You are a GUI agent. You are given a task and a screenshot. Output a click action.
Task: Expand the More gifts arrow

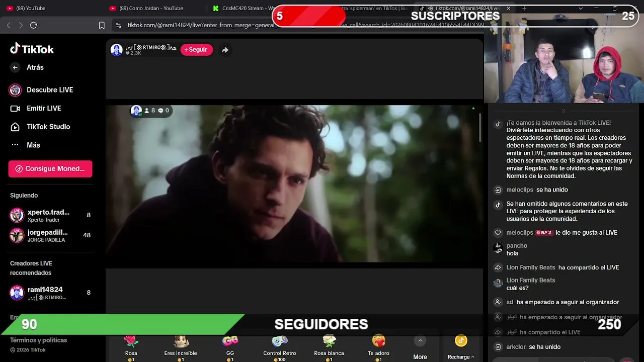pos(420,340)
